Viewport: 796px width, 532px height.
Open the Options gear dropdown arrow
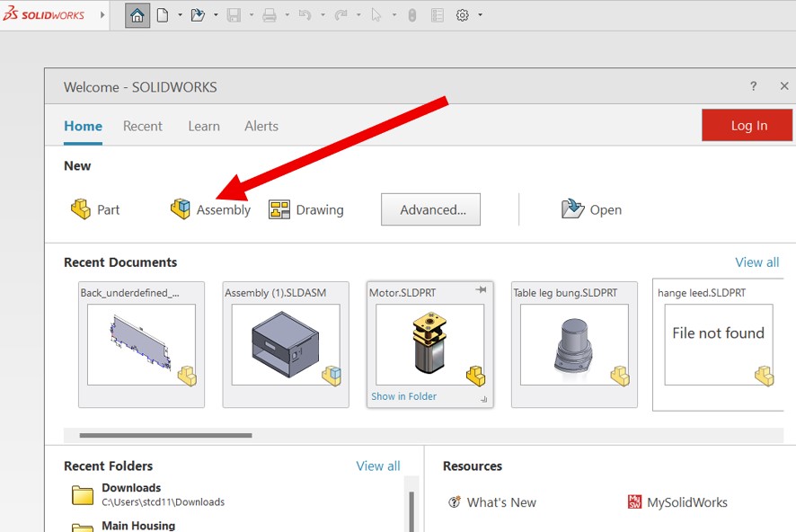[481, 15]
